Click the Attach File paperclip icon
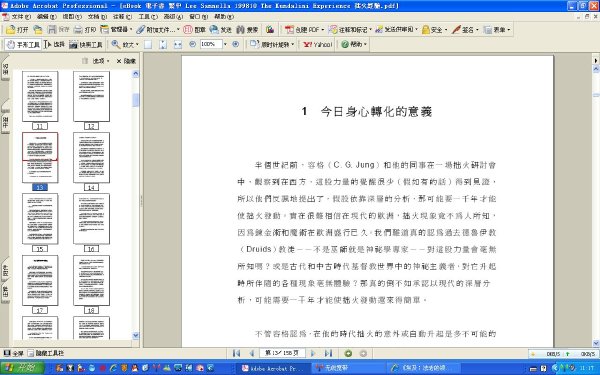 140,29
